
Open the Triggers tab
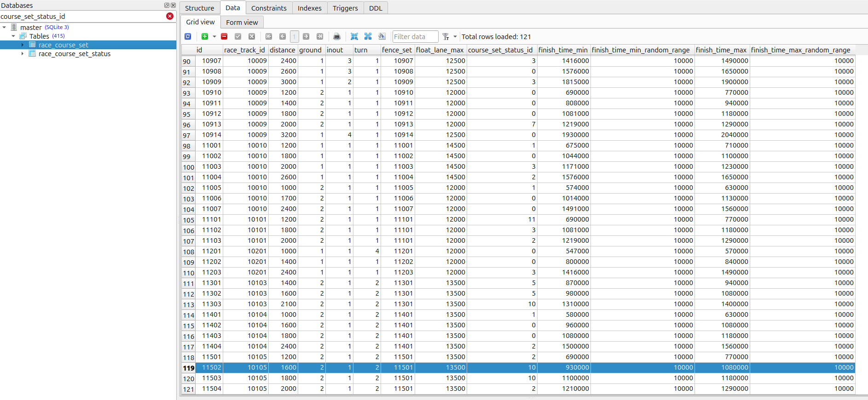345,8
